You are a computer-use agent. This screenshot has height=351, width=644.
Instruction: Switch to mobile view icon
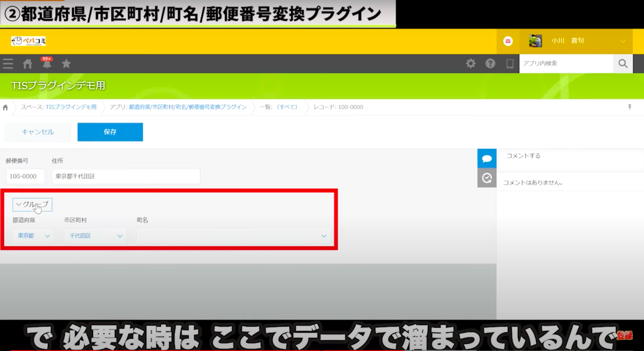[x=510, y=64]
